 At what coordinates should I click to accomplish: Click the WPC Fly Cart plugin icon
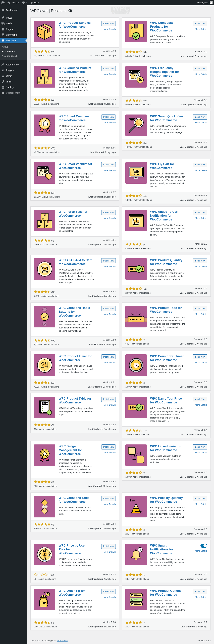pyautogui.click(x=136, y=173)
